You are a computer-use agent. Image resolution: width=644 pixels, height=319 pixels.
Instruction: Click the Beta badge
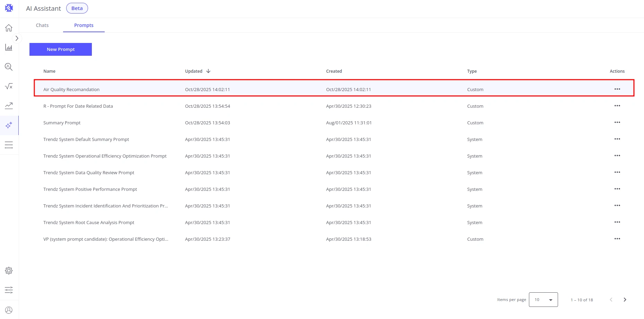tap(77, 8)
